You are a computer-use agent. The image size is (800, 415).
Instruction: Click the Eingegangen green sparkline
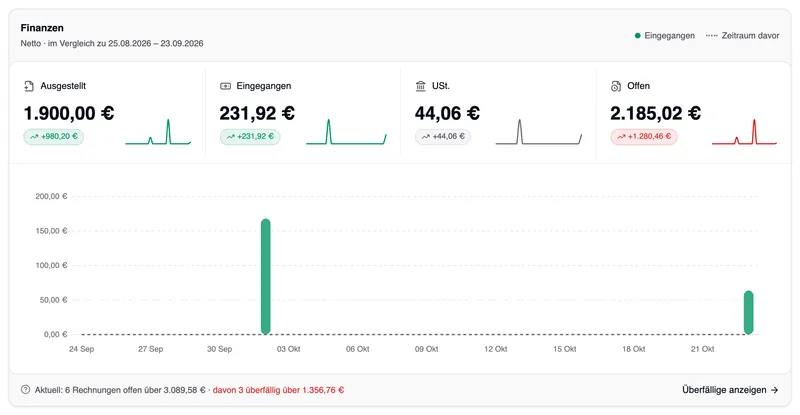[x=346, y=132]
